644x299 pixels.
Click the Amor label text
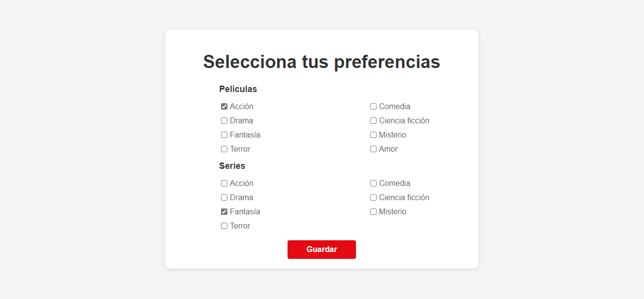point(388,149)
